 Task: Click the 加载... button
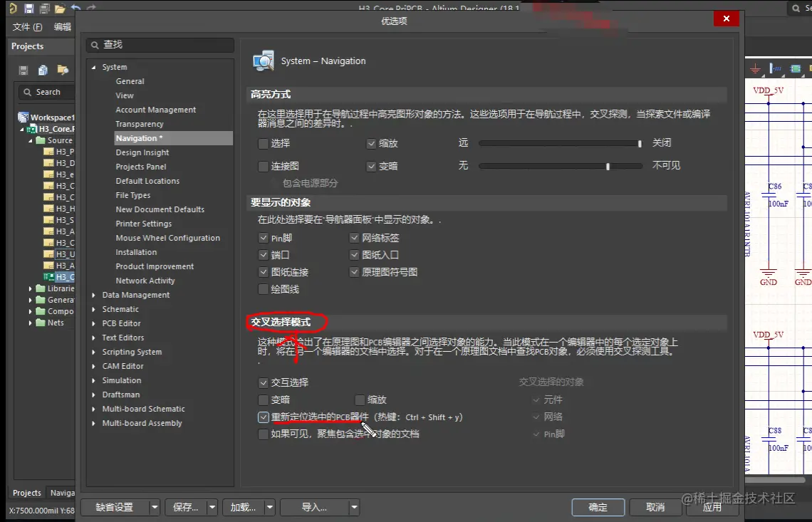[244, 508]
